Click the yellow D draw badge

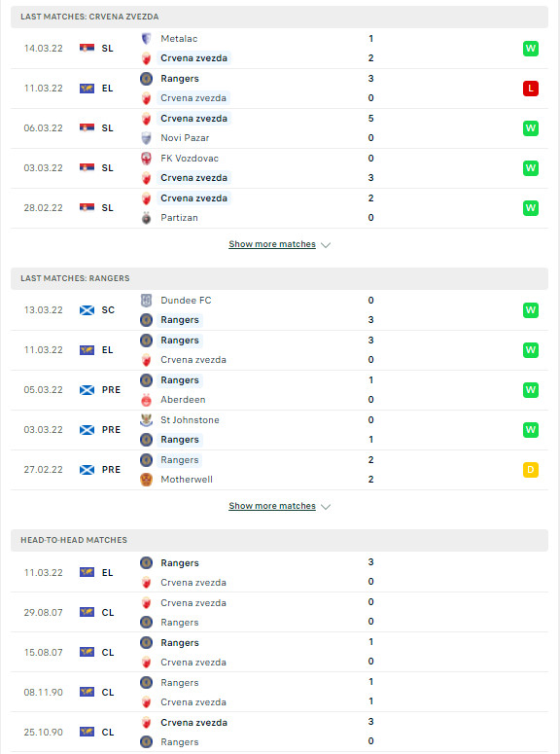tap(531, 470)
